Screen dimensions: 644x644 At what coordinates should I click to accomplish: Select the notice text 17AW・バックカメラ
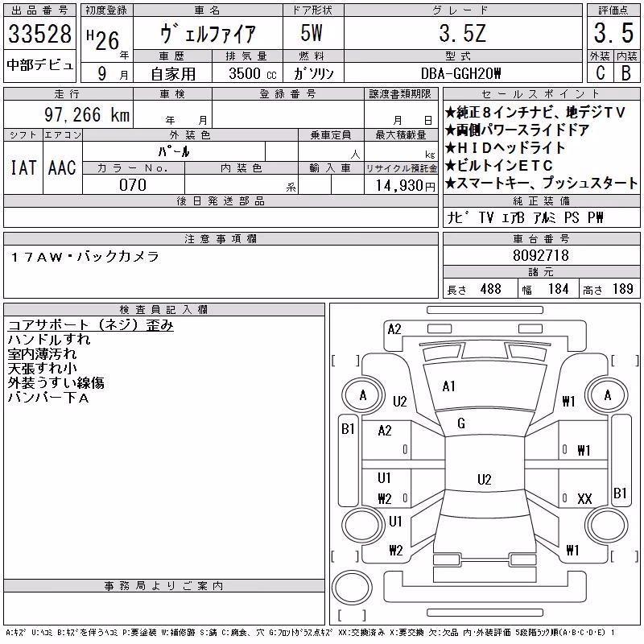(85, 257)
